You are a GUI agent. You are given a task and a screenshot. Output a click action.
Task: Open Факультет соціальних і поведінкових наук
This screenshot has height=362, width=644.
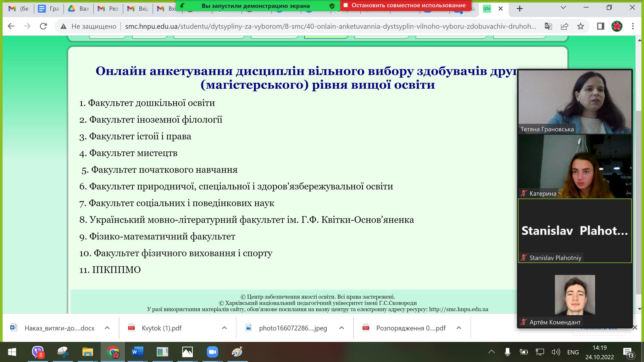click(181, 203)
